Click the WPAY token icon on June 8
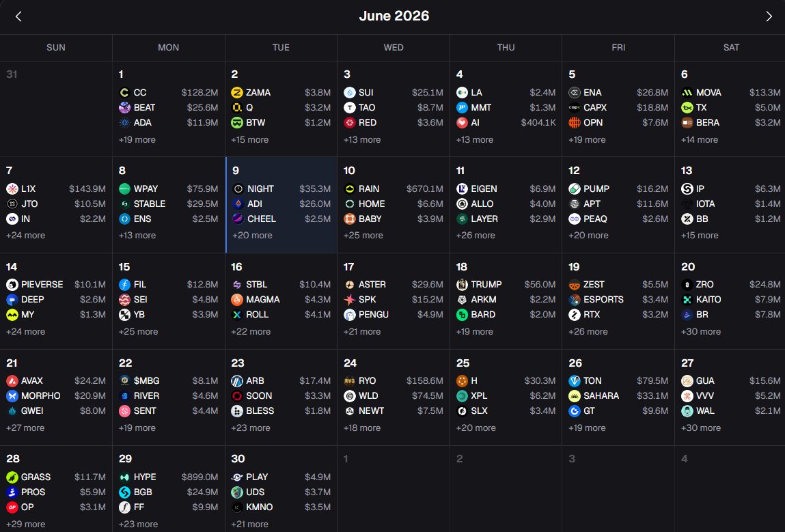Viewport: 785px width, 532px height. [x=124, y=188]
